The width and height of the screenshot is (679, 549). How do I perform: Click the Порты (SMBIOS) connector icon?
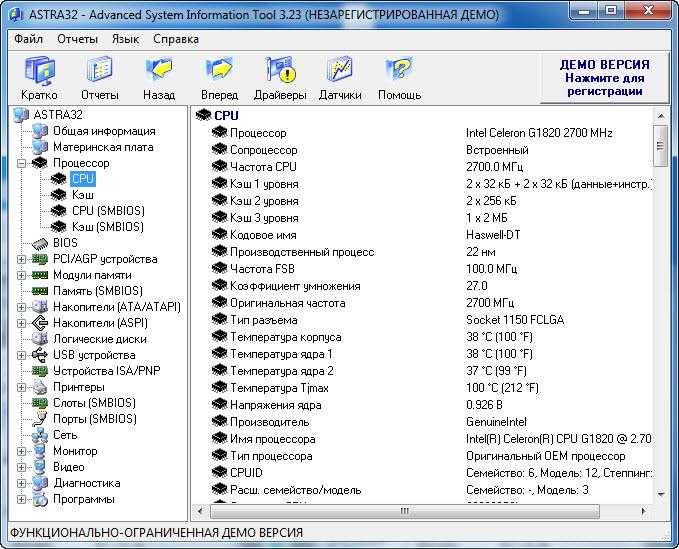coord(40,419)
